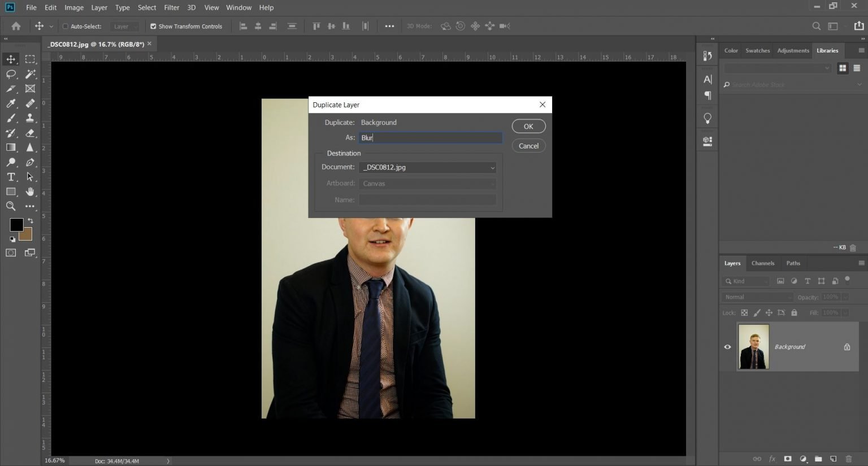Select the Horizontal Type tool
Image resolution: width=868 pixels, height=466 pixels.
(x=11, y=177)
